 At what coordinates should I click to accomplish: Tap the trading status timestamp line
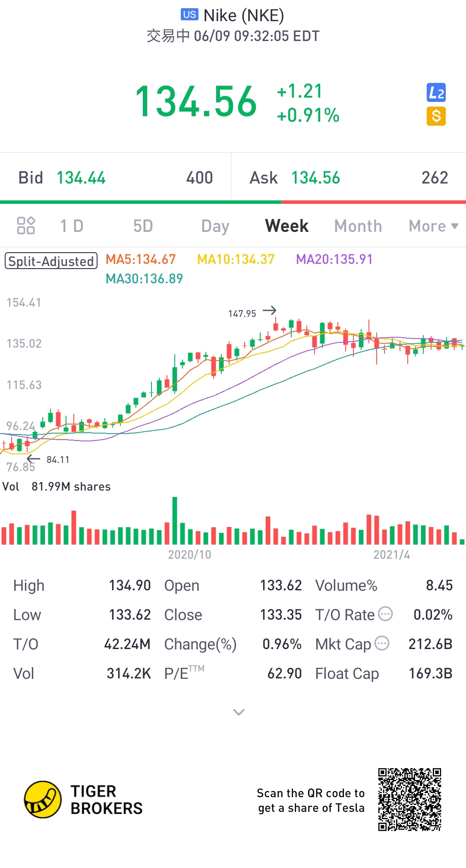(x=233, y=36)
